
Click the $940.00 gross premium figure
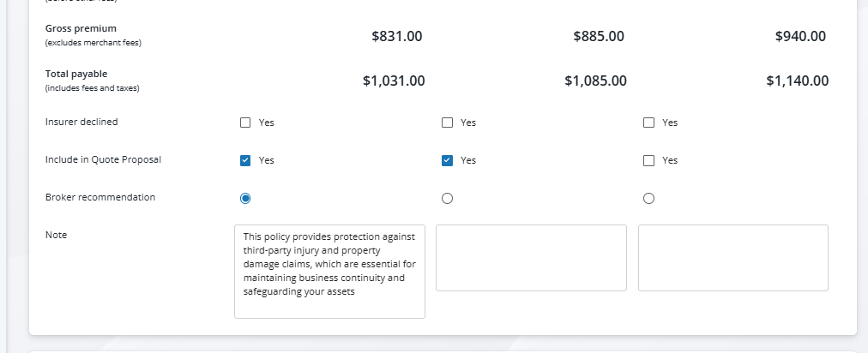pos(799,36)
